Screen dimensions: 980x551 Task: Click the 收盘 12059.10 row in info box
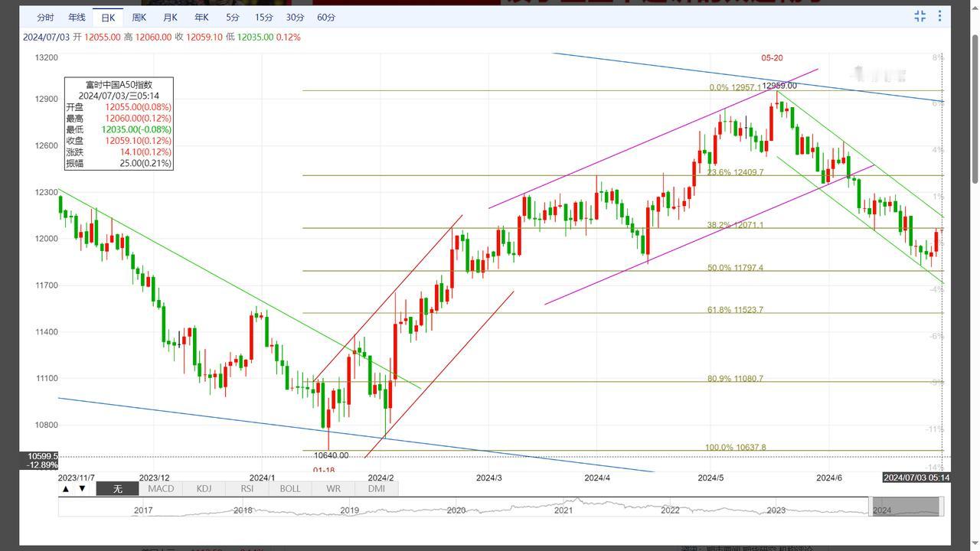pos(119,141)
